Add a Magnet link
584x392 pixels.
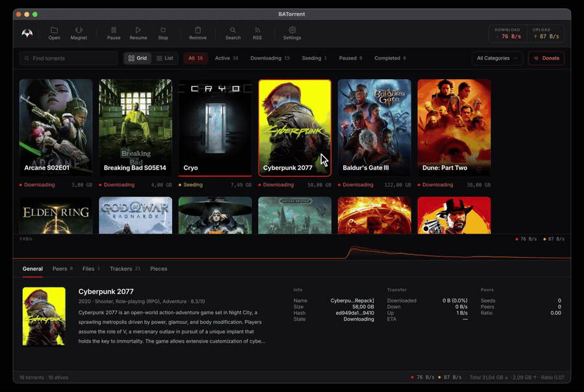(79, 33)
